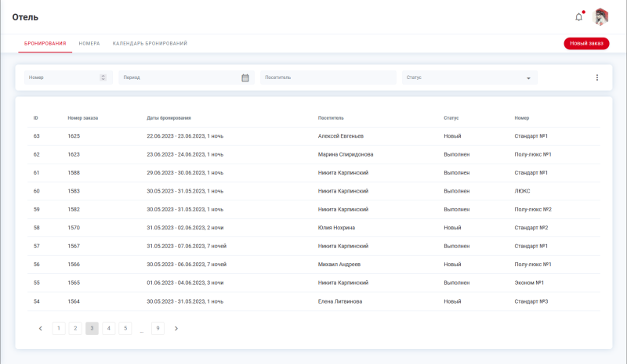
Task: Click the Отель header title
Action: 25,17
